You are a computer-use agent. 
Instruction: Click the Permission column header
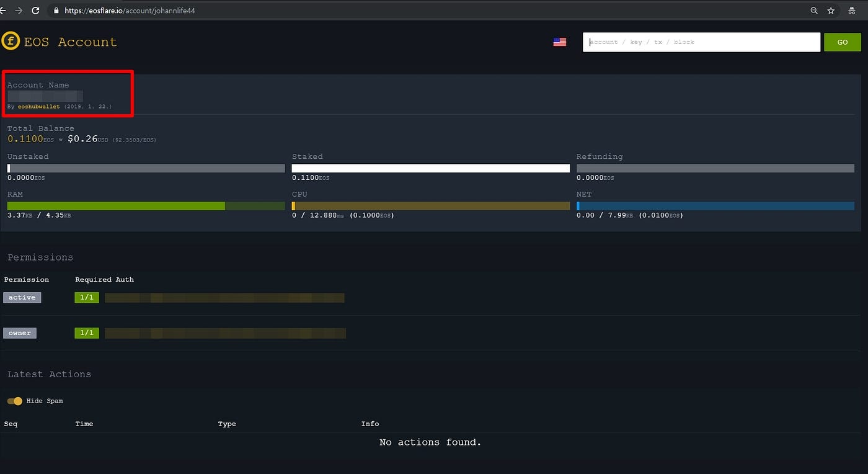27,280
